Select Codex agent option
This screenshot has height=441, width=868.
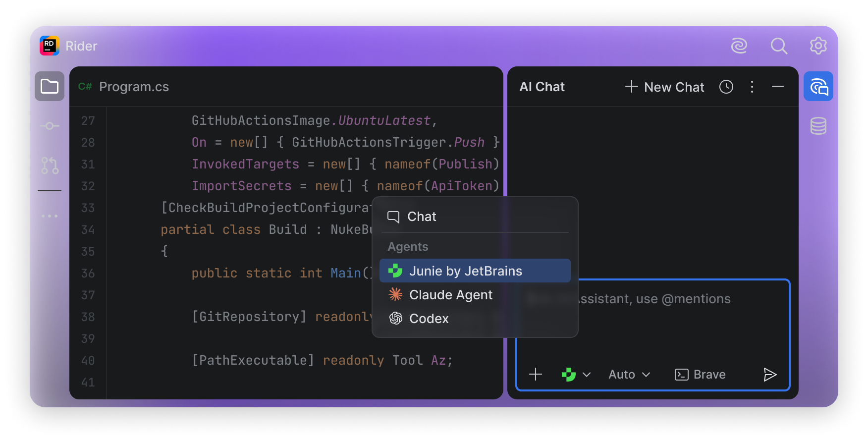point(429,319)
